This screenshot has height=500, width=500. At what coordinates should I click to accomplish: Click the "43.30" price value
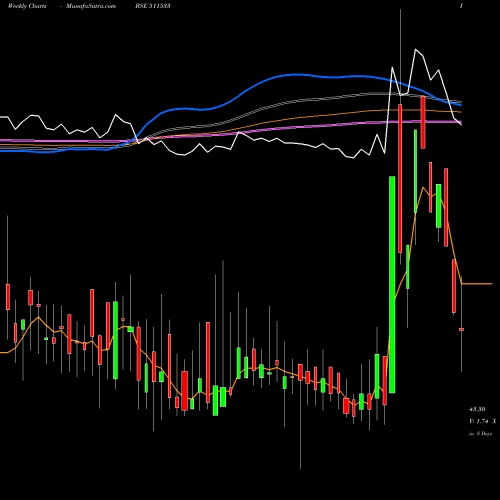[477, 409]
